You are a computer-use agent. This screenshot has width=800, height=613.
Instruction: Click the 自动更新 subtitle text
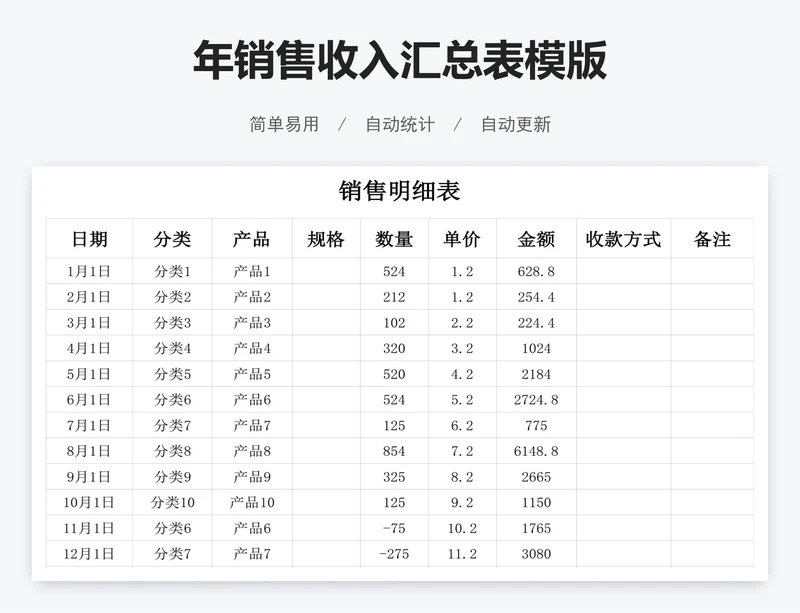pos(516,124)
